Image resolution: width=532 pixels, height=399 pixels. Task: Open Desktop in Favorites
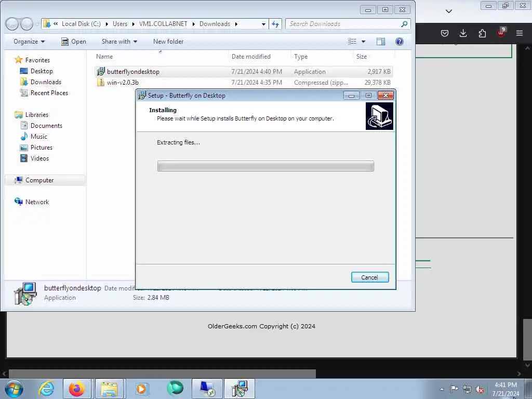42,71
